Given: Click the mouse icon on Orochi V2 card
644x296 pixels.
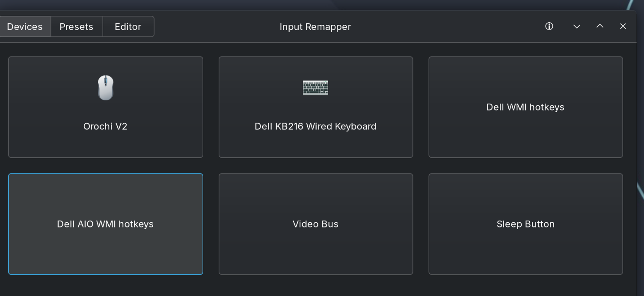Looking at the screenshot, I should [105, 88].
